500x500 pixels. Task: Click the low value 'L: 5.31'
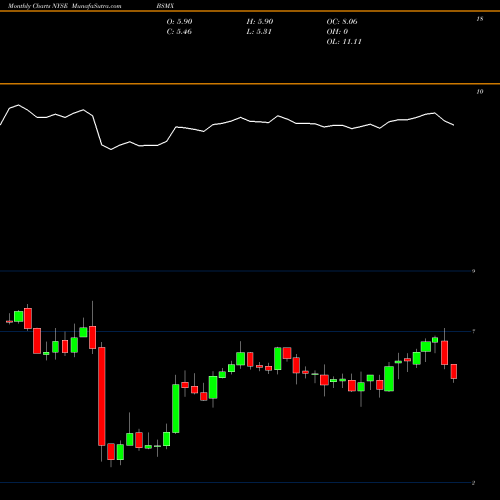pyautogui.click(x=259, y=32)
